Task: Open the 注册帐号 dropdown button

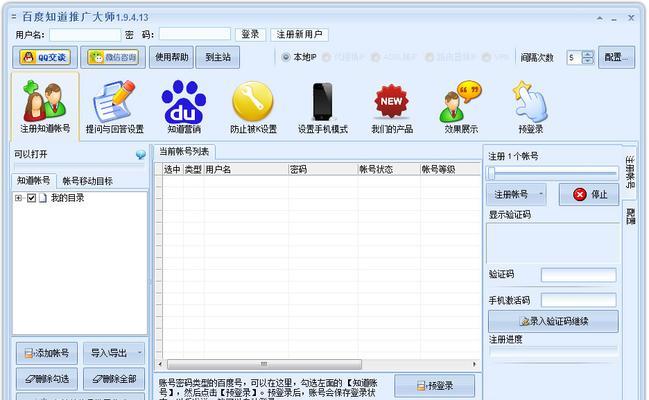Action: click(516, 194)
